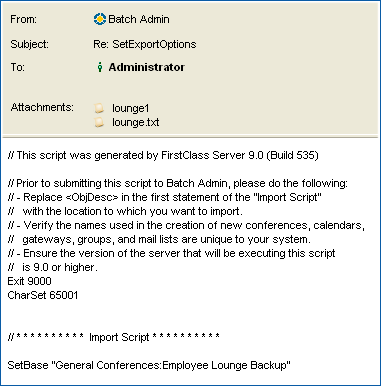Open the lounge.txt attachment icon

[x=99, y=122]
